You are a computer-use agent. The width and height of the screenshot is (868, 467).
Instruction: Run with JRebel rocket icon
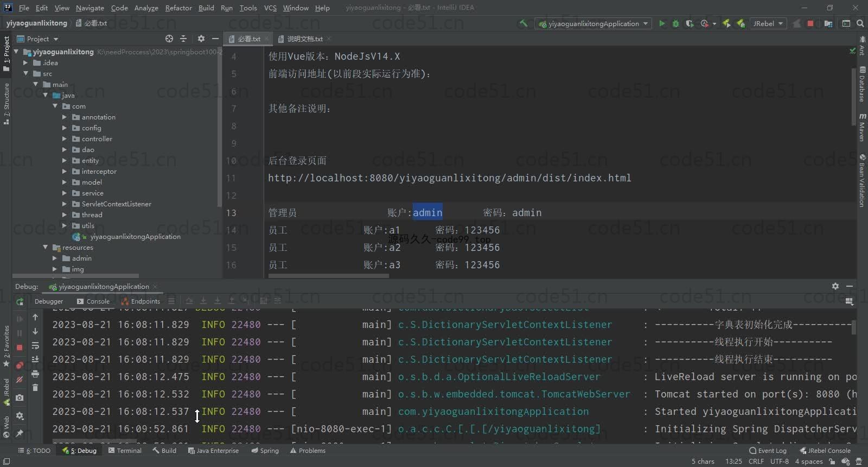[726, 23]
